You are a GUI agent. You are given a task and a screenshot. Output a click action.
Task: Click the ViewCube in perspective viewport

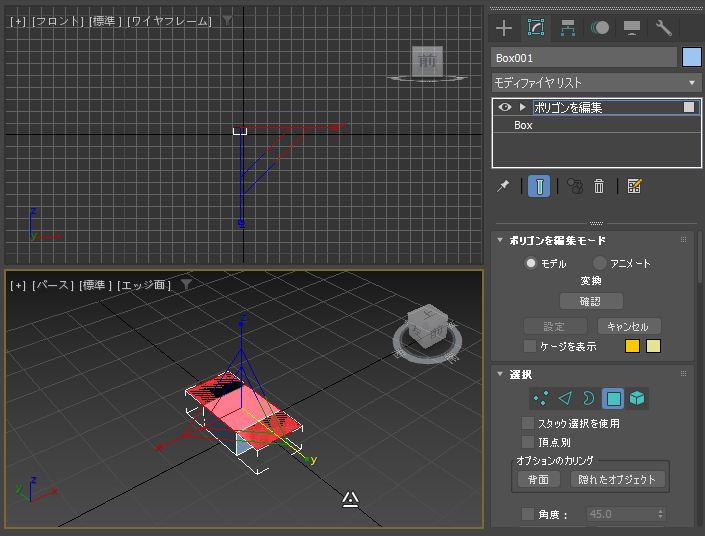tap(427, 327)
